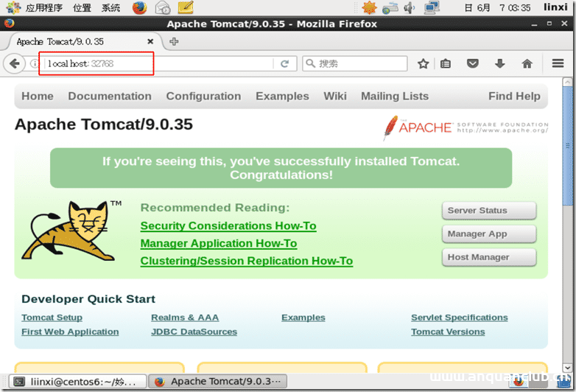
Task: Open Manager Application How-To link
Action: point(219,243)
